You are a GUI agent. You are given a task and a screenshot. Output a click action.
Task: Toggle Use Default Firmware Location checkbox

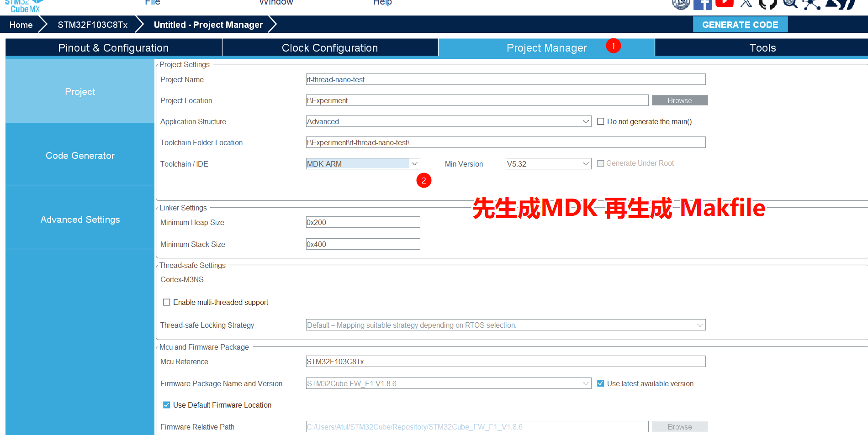click(x=167, y=405)
